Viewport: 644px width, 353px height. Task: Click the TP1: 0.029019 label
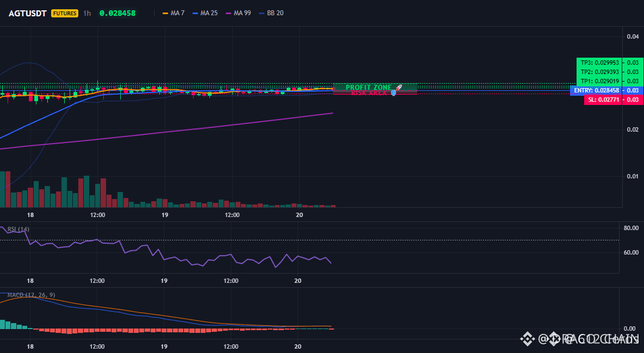click(x=599, y=81)
